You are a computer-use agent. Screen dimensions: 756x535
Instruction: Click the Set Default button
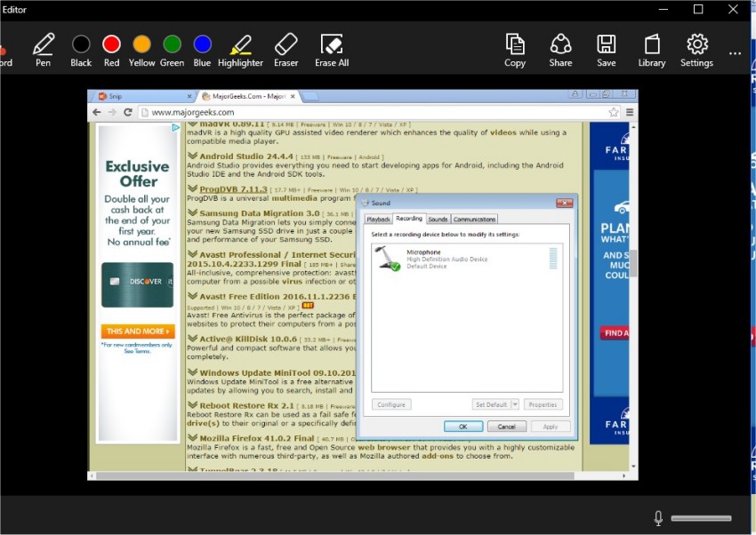click(491, 404)
